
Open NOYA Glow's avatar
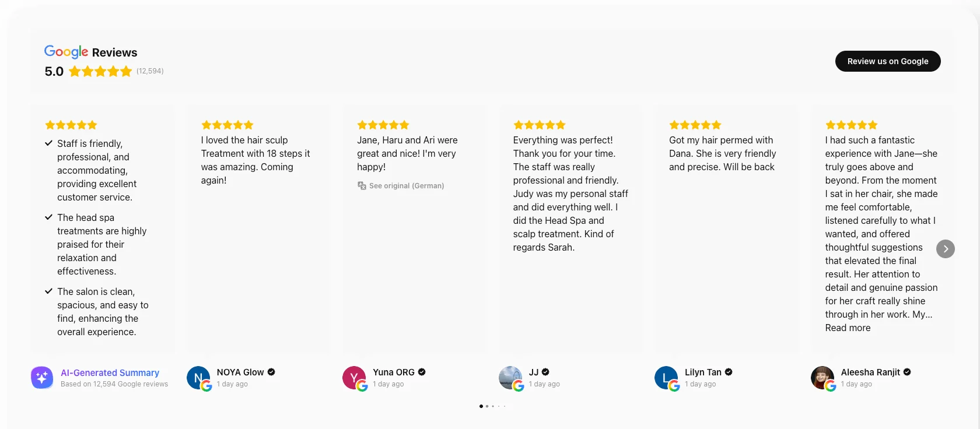pos(198,378)
